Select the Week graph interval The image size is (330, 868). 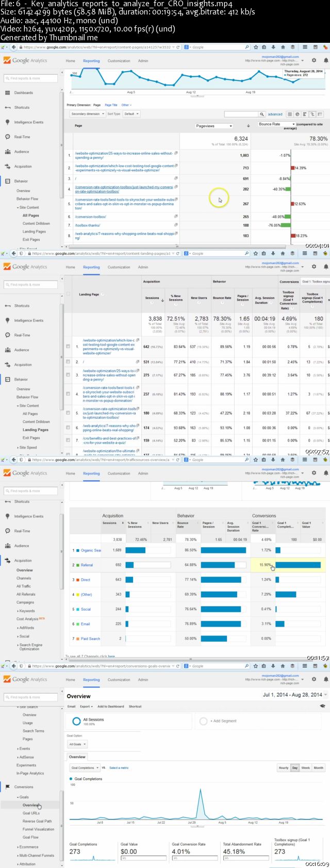(306, 767)
